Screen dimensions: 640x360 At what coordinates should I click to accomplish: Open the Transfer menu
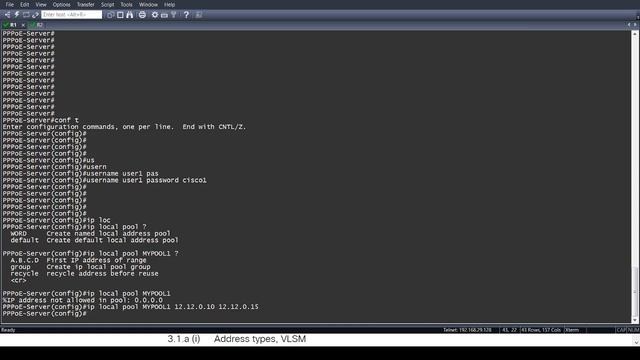(86, 4)
